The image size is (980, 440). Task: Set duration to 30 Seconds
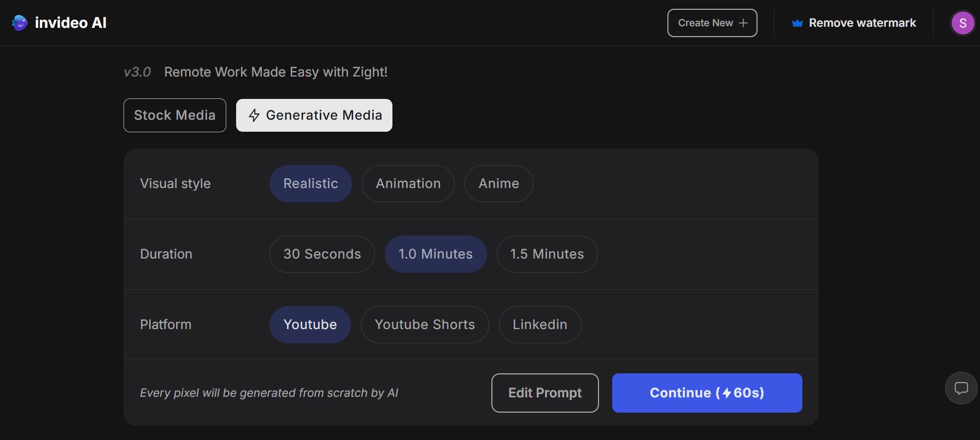pyautogui.click(x=322, y=254)
